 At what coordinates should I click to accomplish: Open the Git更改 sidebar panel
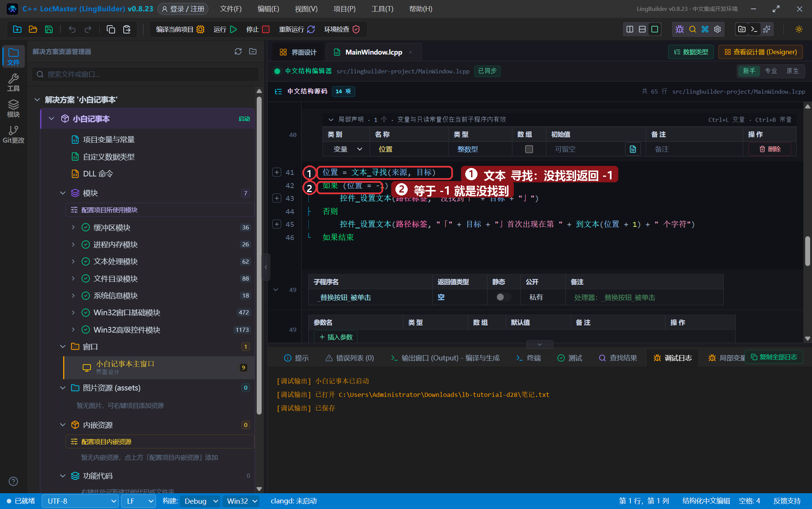pos(14,135)
